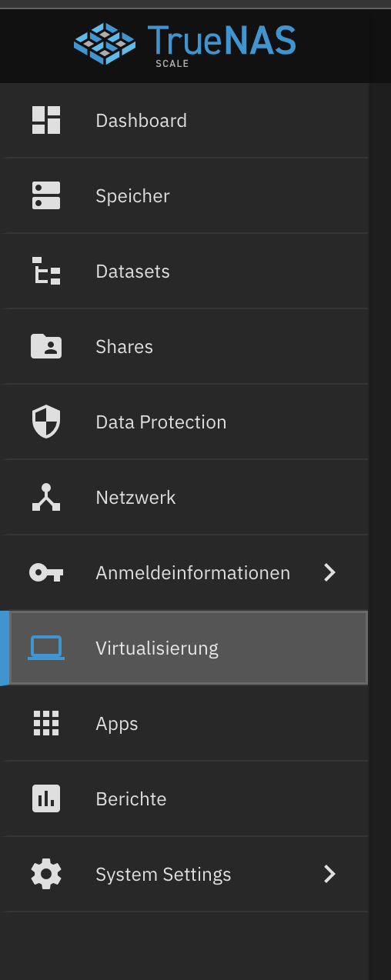Viewport: 391px width, 980px height.
Task: Click the Data Protection shield icon
Action: point(46,422)
